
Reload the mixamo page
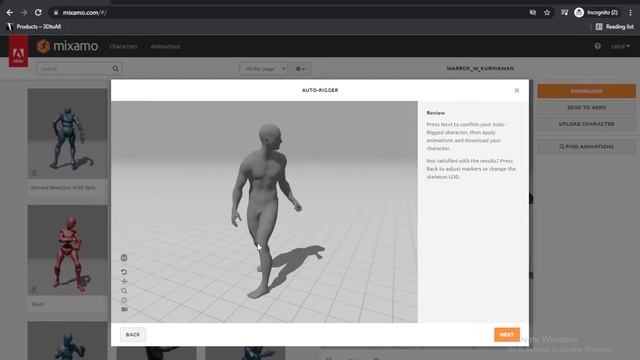pyautogui.click(x=38, y=13)
